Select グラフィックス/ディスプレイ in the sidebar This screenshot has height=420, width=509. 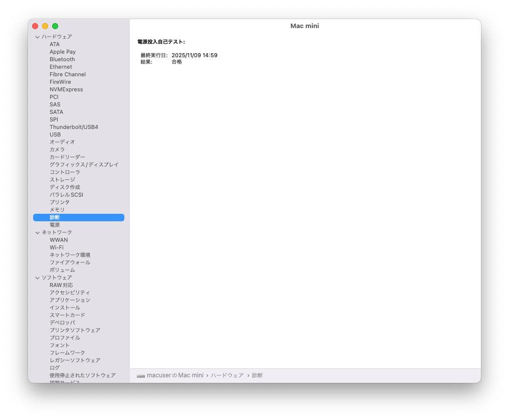[x=84, y=165]
